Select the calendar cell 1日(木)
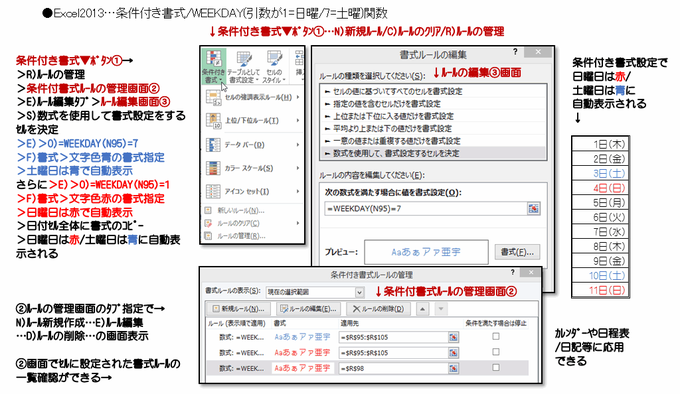This screenshot has width=680, height=394. pyautogui.click(x=601, y=144)
